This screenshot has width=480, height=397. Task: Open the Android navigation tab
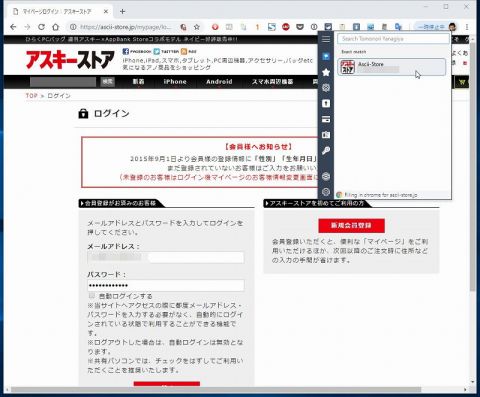click(x=219, y=82)
